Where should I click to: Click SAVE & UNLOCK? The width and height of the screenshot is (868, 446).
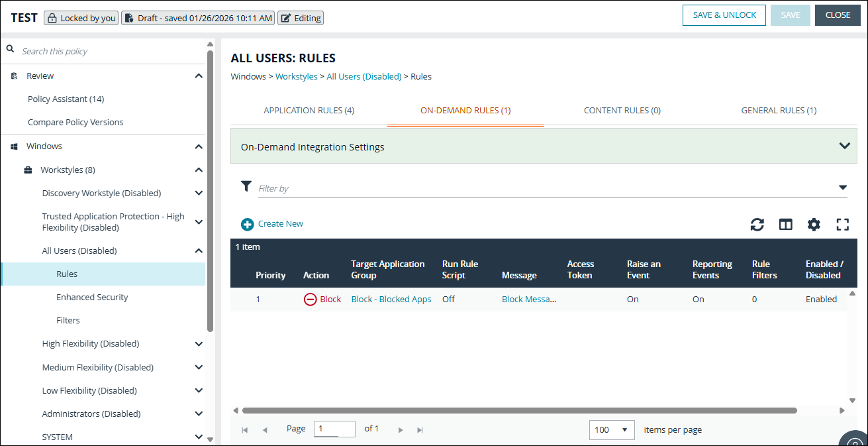(x=724, y=15)
